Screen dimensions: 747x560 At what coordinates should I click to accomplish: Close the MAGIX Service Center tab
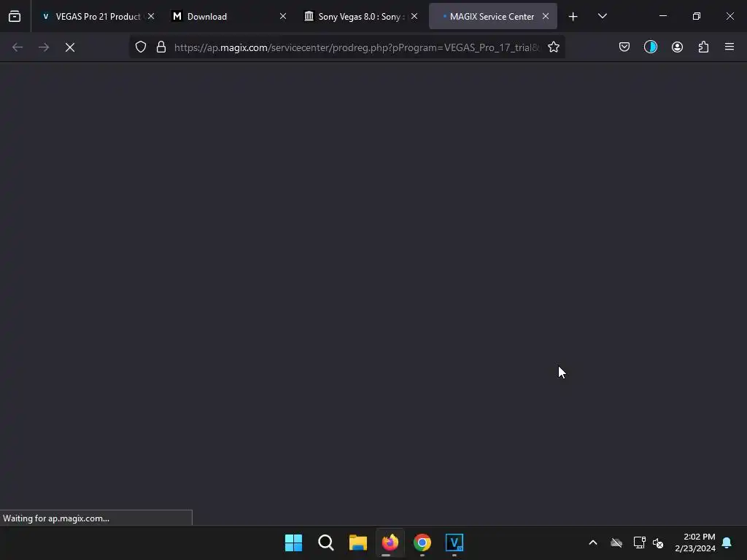[x=546, y=16]
